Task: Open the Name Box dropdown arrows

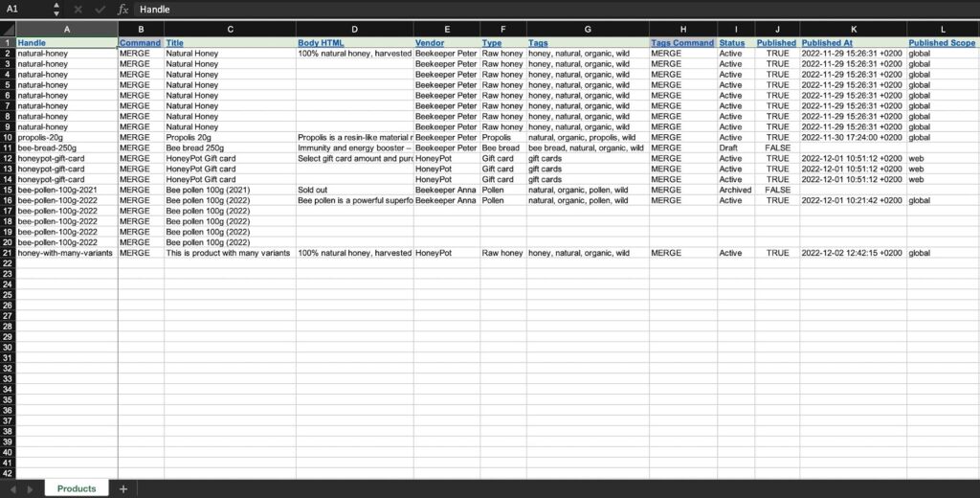Action: (56, 9)
